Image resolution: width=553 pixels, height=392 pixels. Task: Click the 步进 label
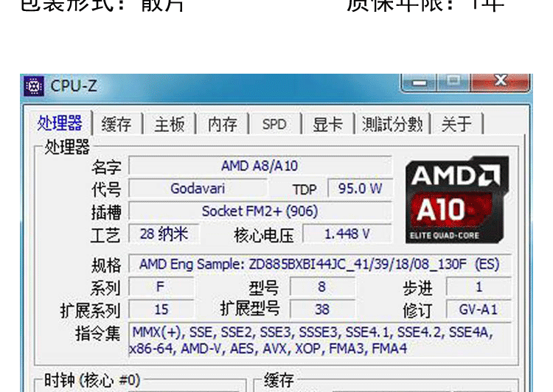point(417,288)
